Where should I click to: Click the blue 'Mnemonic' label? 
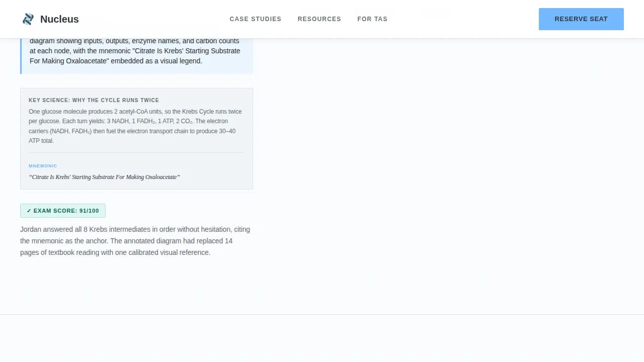(x=43, y=166)
